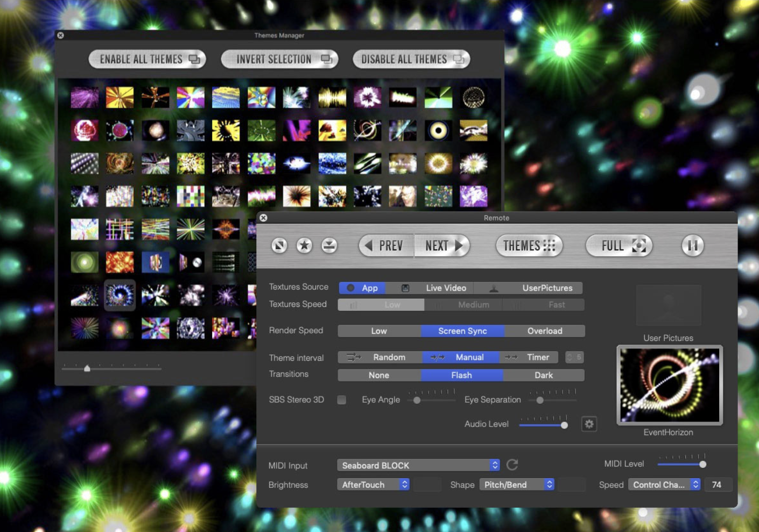This screenshot has width=759, height=532.
Task: Click the EventHorizon theme preview thumbnail
Action: tap(669, 384)
